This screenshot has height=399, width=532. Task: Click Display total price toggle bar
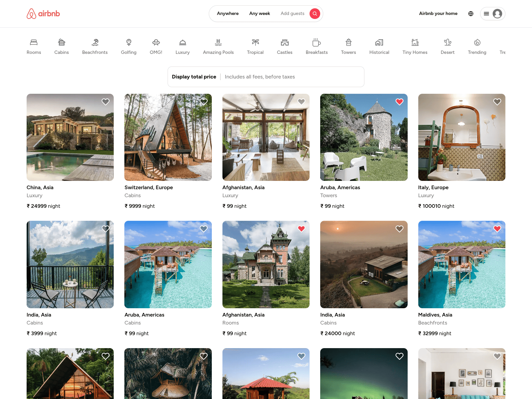(266, 77)
